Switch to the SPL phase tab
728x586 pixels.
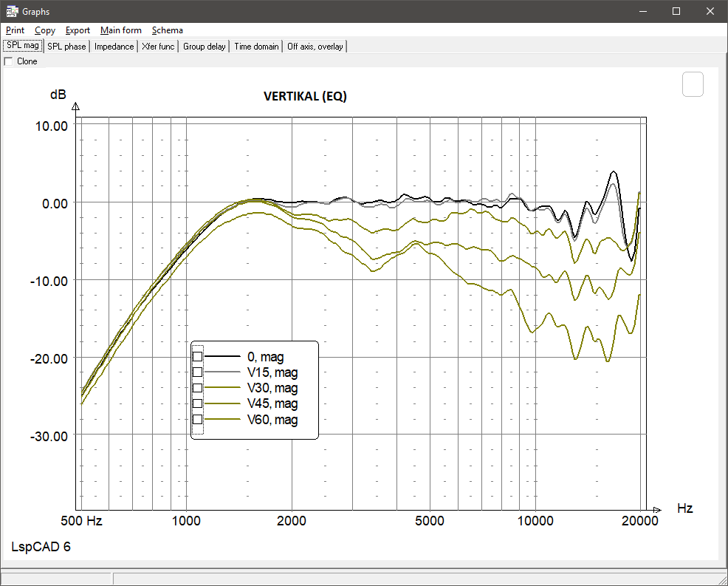click(x=66, y=46)
